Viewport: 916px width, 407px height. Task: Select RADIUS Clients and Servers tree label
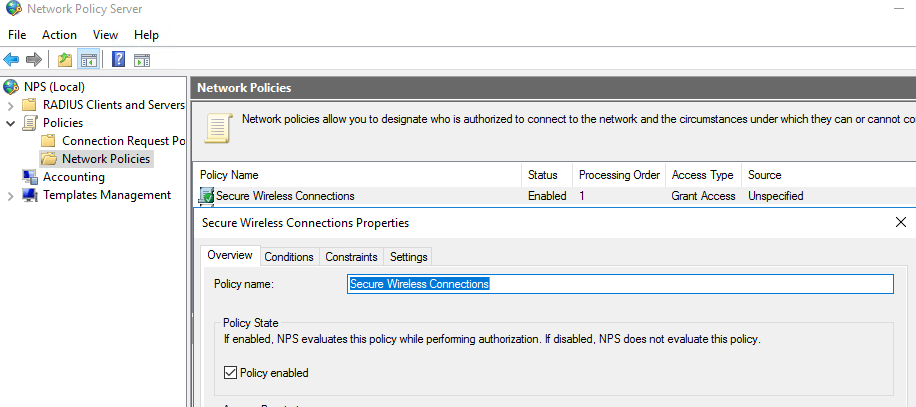coord(114,105)
